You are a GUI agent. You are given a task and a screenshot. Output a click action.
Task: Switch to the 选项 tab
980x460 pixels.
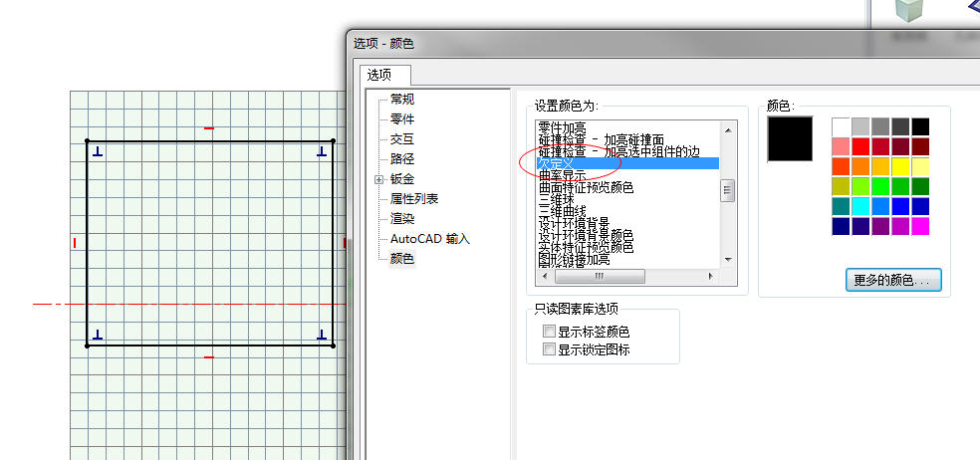pyautogui.click(x=378, y=75)
